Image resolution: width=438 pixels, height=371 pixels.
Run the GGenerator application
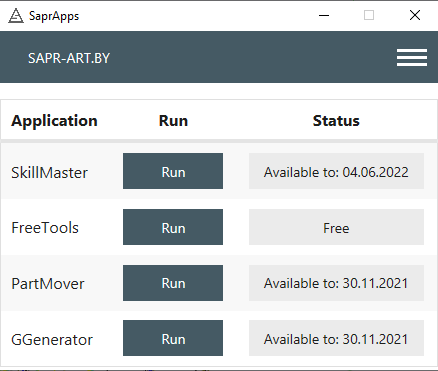tap(173, 338)
